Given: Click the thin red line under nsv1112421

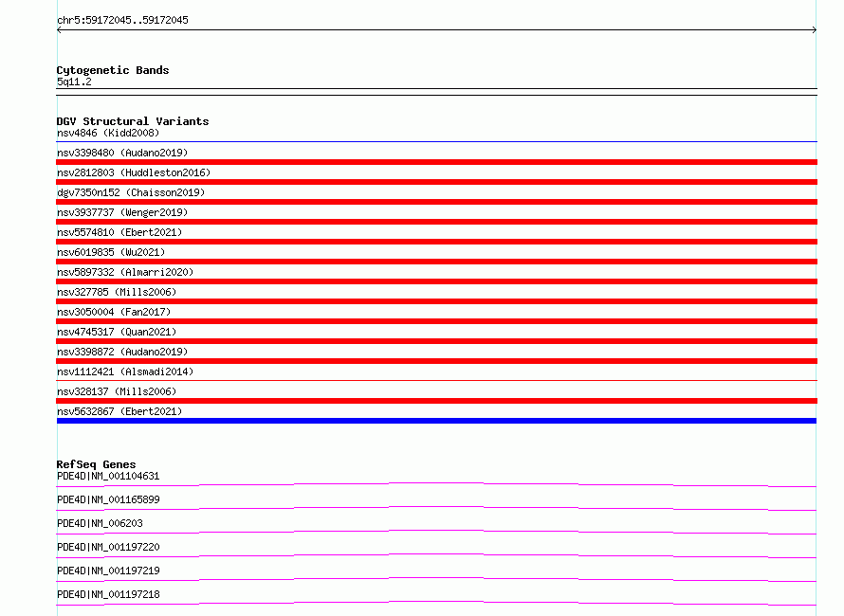Looking at the screenshot, I should [x=436, y=380].
